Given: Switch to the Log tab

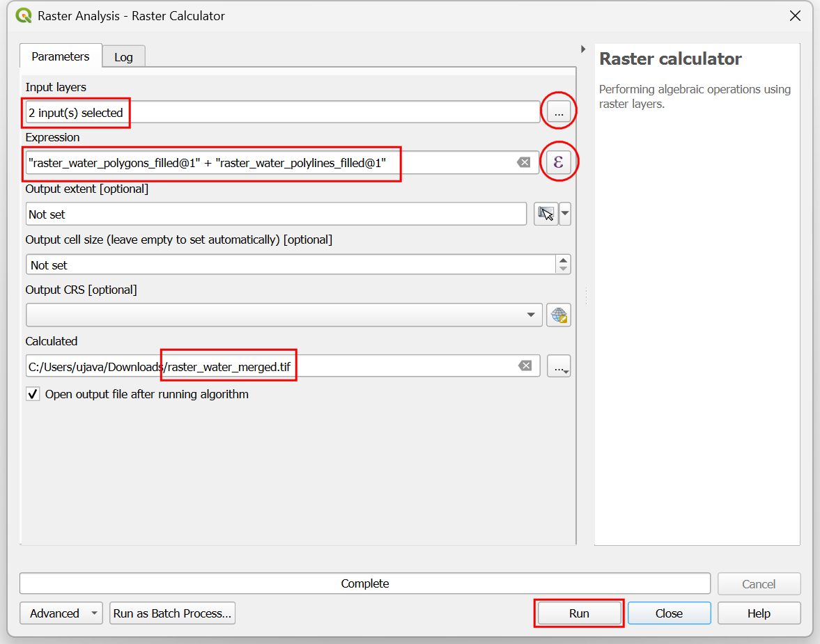Looking at the screenshot, I should (x=123, y=57).
